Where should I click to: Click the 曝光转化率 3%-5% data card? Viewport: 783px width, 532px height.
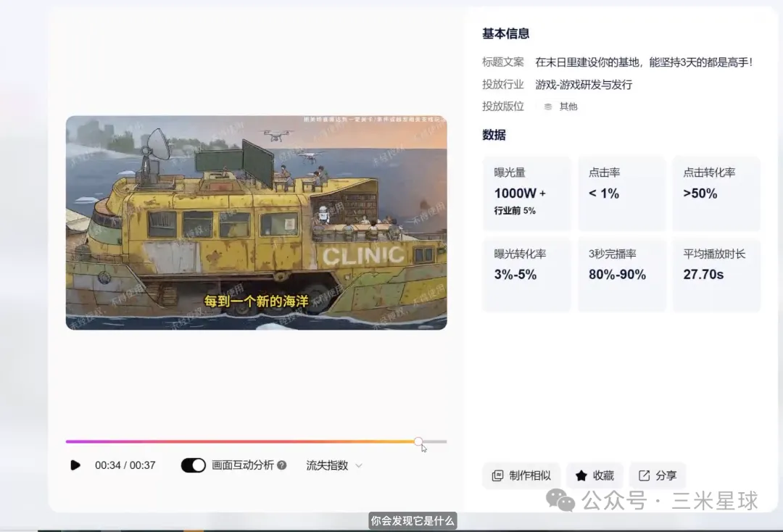[x=526, y=275]
